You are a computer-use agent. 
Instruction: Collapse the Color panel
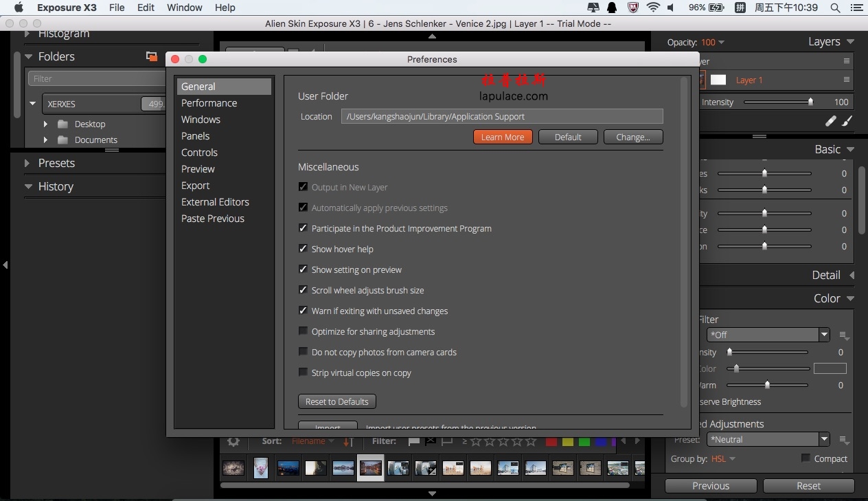tap(851, 298)
